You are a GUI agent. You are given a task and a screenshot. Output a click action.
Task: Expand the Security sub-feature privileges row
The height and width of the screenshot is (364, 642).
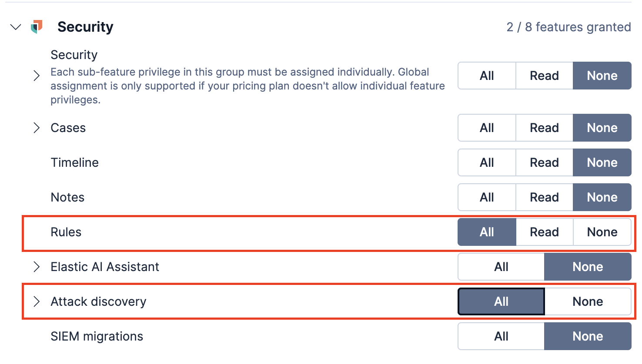pos(37,76)
